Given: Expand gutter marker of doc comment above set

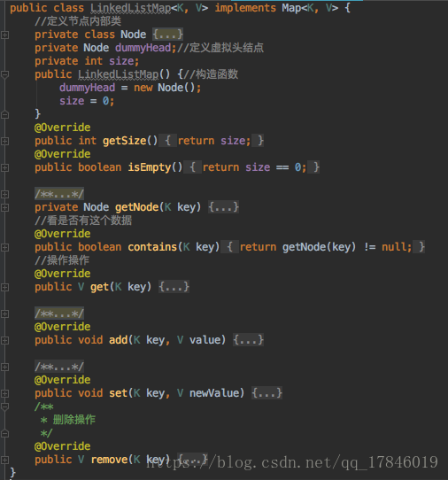Looking at the screenshot, I should (x=4, y=367).
